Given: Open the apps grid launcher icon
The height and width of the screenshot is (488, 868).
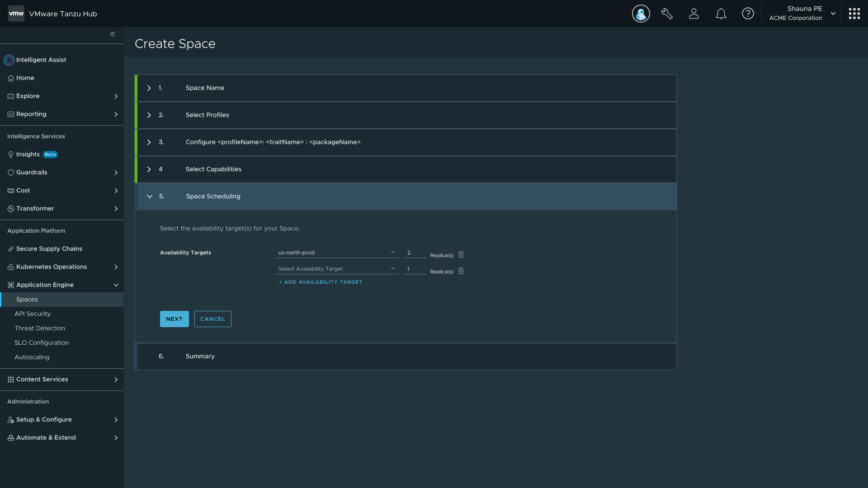Looking at the screenshot, I should [854, 14].
